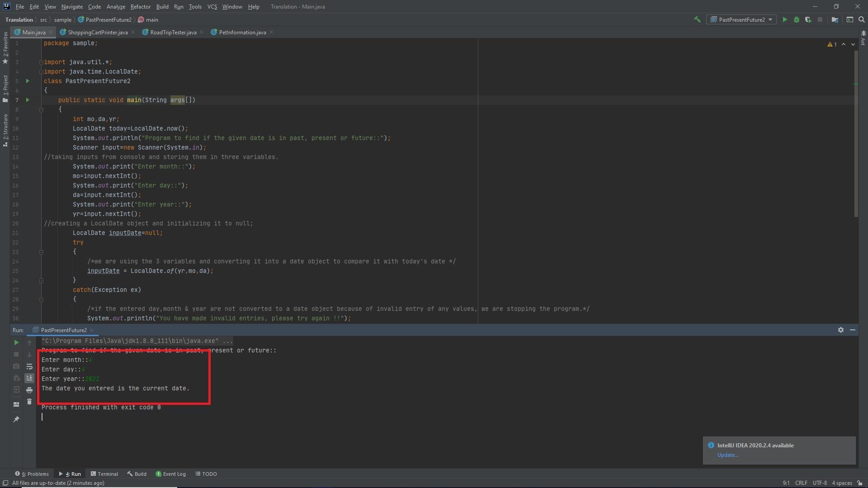Click the Build Project hammer icon

[x=697, y=19]
